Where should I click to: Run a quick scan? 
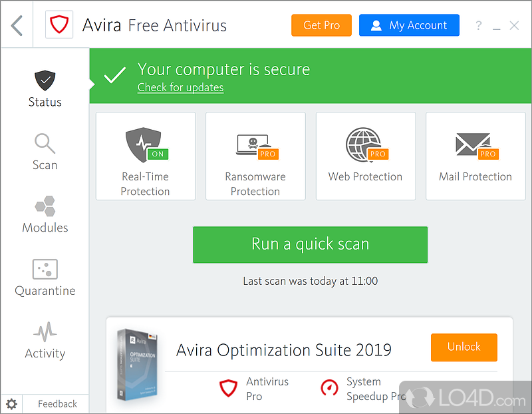pyautogui.click(x=310, y=244)
